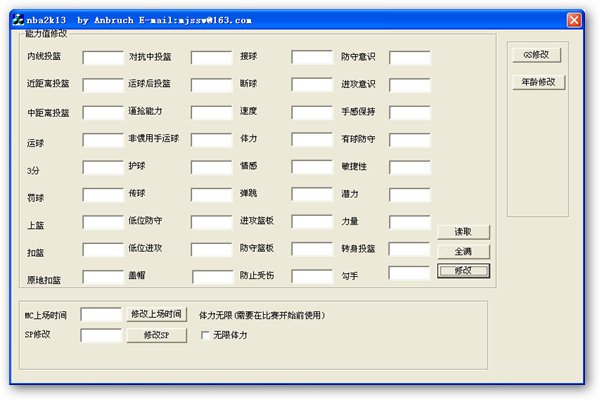This screenshot has height=400, width=600.
Task: Click into the 低位防守 field
Action: pos(212,222)
